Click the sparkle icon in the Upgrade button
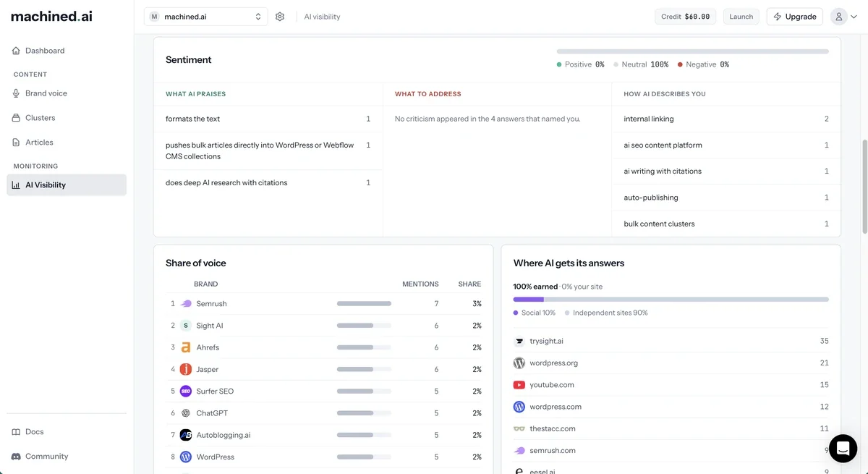This screenshot has width=868, height=474. (x=778, y=17)
